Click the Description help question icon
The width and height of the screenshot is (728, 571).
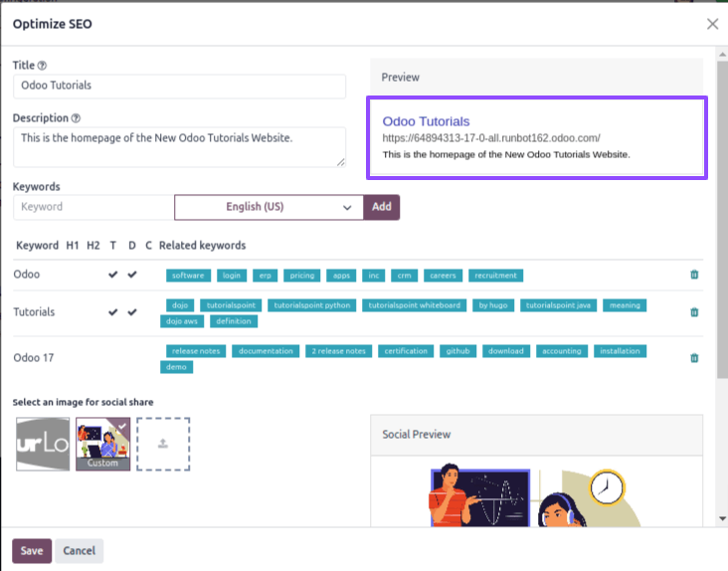(76, 118)
